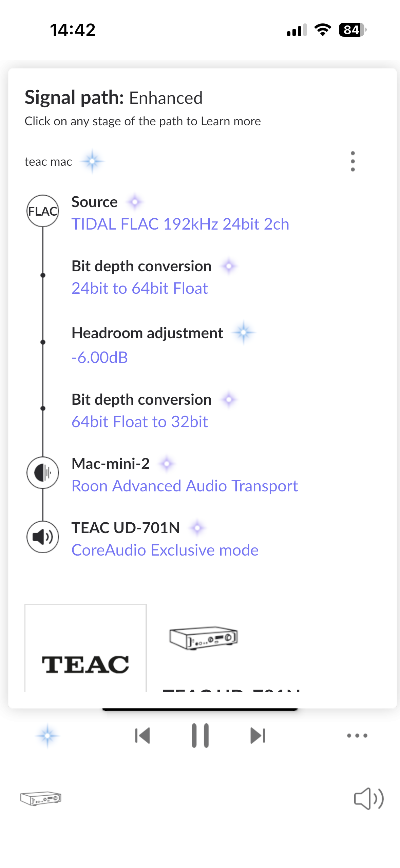Open the volume control speaker icon
The width and height of the screenshot is (400, 868).
tap(369, 798)
